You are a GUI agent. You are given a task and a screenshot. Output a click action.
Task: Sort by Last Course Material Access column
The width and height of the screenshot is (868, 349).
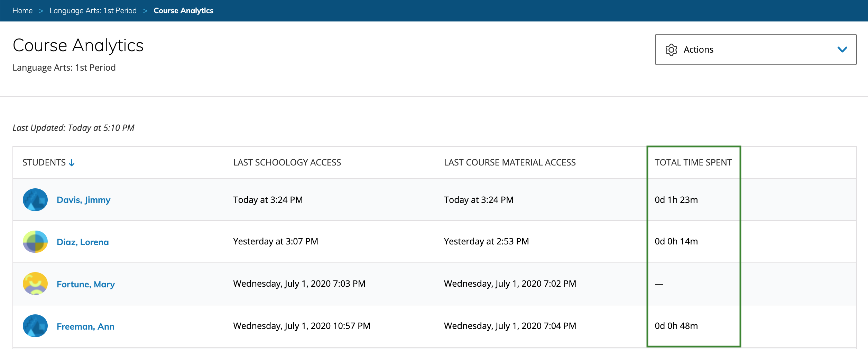coord(510,162)
